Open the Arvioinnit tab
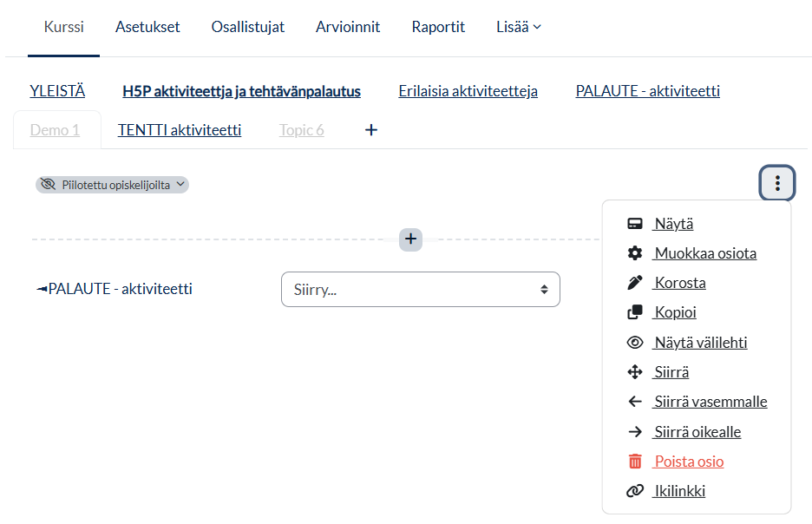 coord(348,27)
